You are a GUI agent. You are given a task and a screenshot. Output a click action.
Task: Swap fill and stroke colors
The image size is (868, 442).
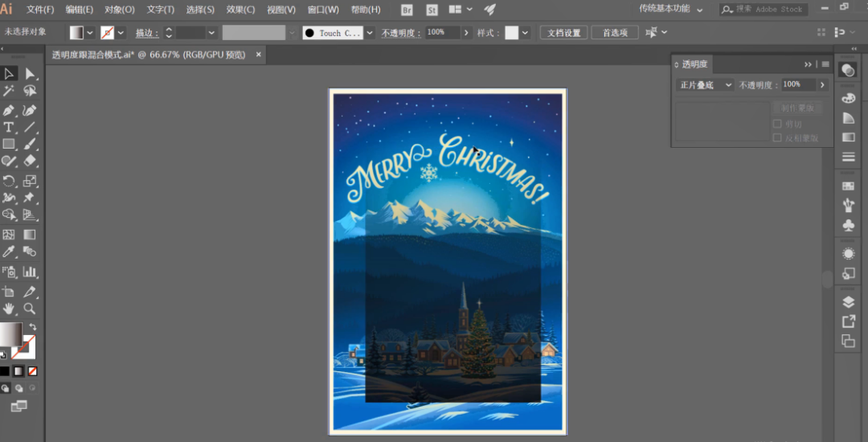[x=33, y=326]
